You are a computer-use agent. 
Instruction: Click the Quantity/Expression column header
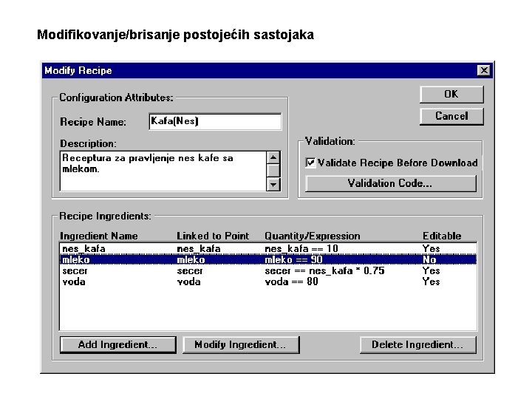[312, 236]
